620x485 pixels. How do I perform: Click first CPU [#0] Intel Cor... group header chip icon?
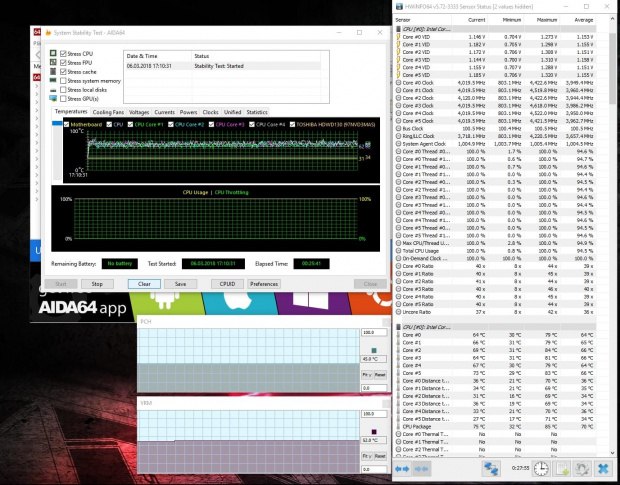[399, 29]
